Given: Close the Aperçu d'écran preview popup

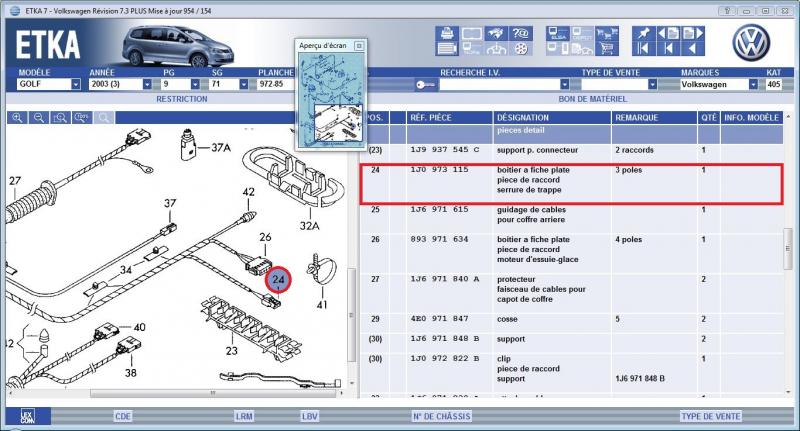Looking at the screenshot, I should pos(359,45).
